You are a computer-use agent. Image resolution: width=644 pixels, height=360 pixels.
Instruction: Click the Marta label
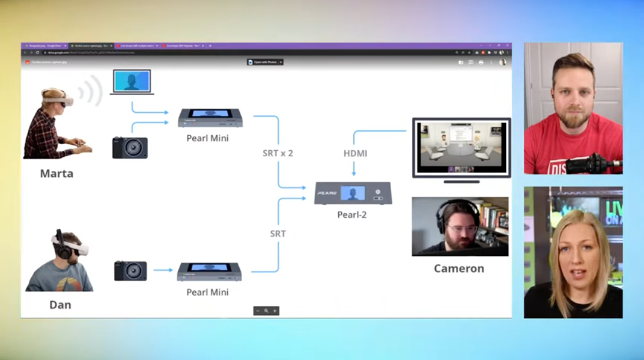point(56,174)
